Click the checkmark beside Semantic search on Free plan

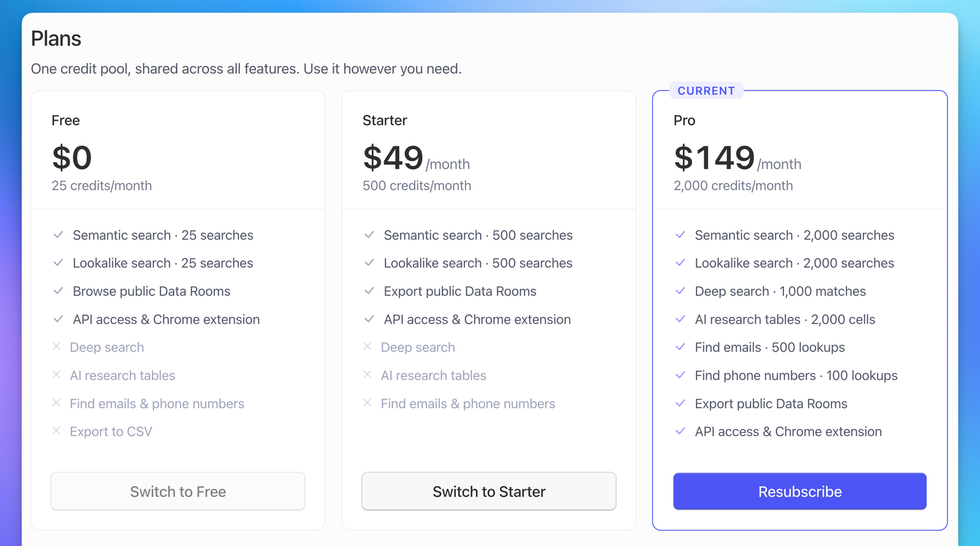[x=58, y=235]
